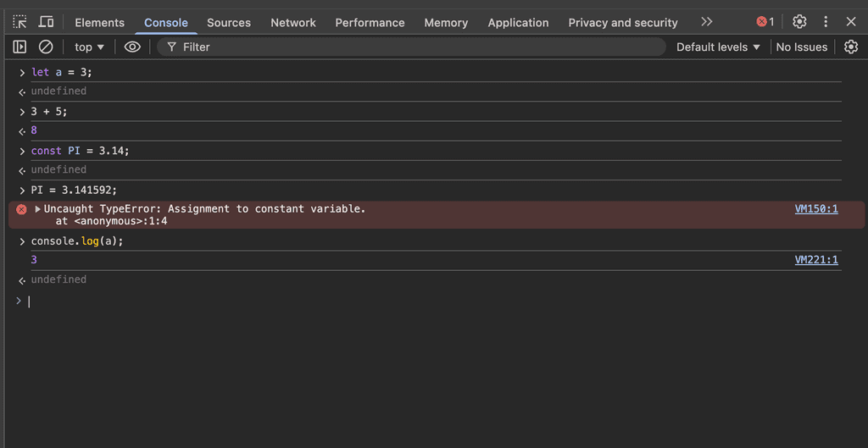Open DevTools main settings gear
868x448 pixels.
point(799,22)
